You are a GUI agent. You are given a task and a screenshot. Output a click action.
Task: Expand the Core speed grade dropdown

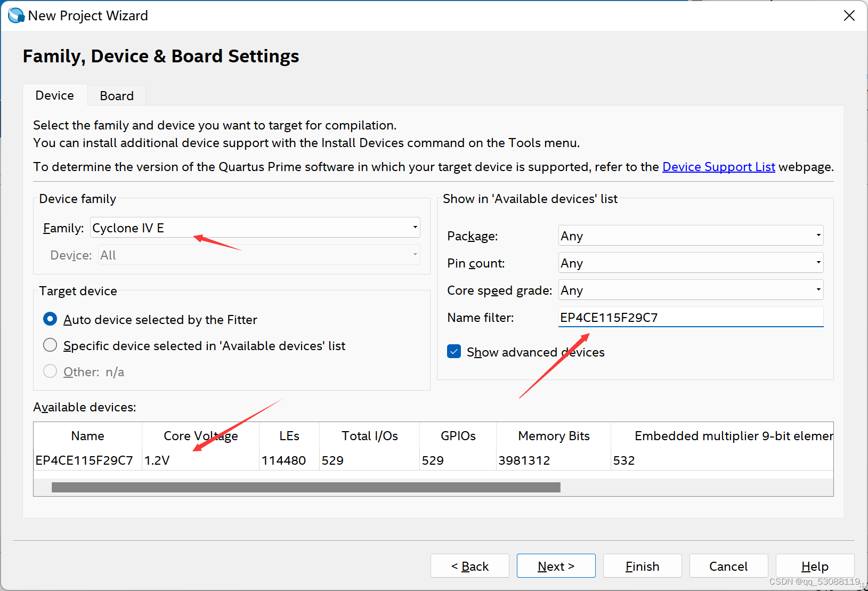(x=691, y=290)
